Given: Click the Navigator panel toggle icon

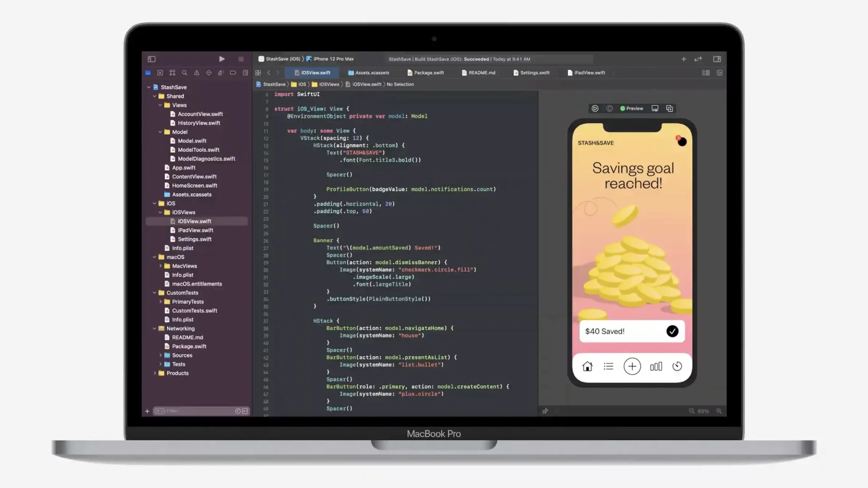Looking at the screenshot, I should (x=151, y=59).
